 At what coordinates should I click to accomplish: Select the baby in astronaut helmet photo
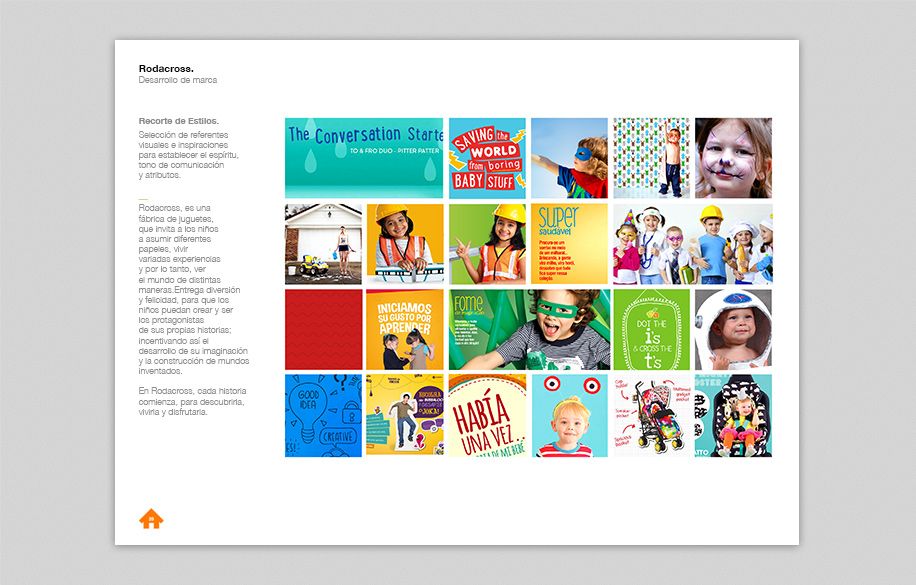(x=734, y=330)
